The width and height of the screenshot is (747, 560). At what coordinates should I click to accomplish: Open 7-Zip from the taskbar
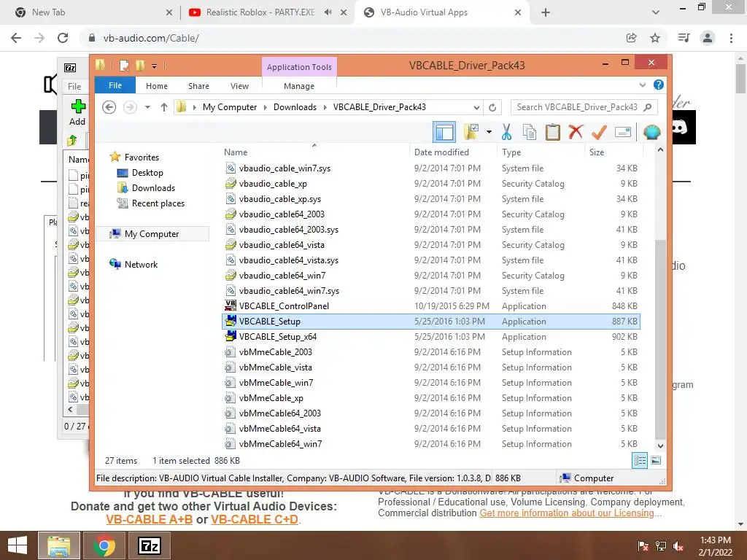150,545
